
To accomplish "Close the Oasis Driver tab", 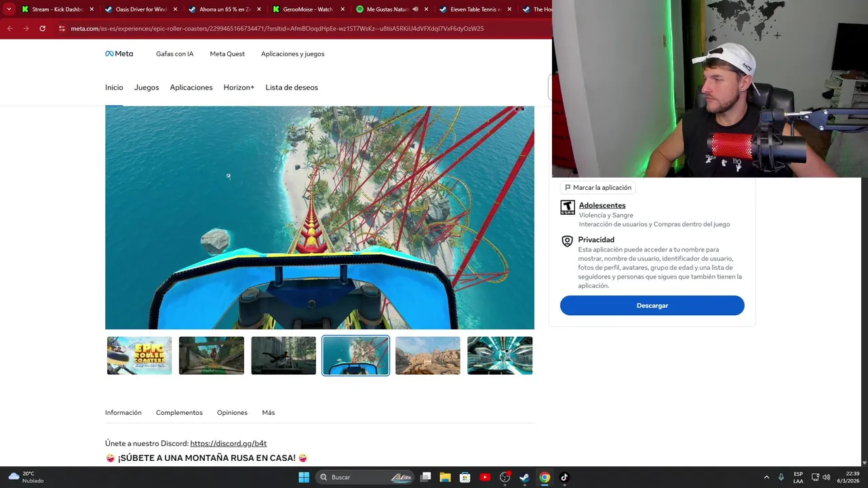I will (175, 9).
